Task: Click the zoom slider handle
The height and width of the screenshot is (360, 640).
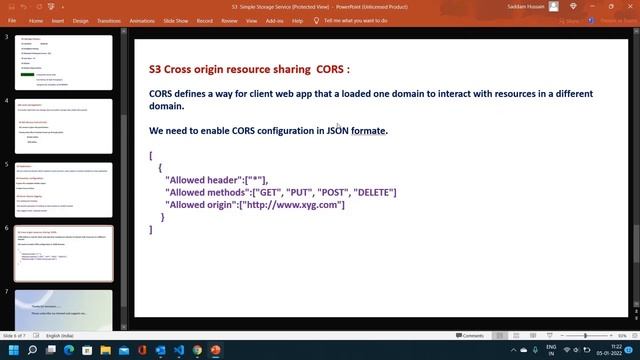Action: 585,336
